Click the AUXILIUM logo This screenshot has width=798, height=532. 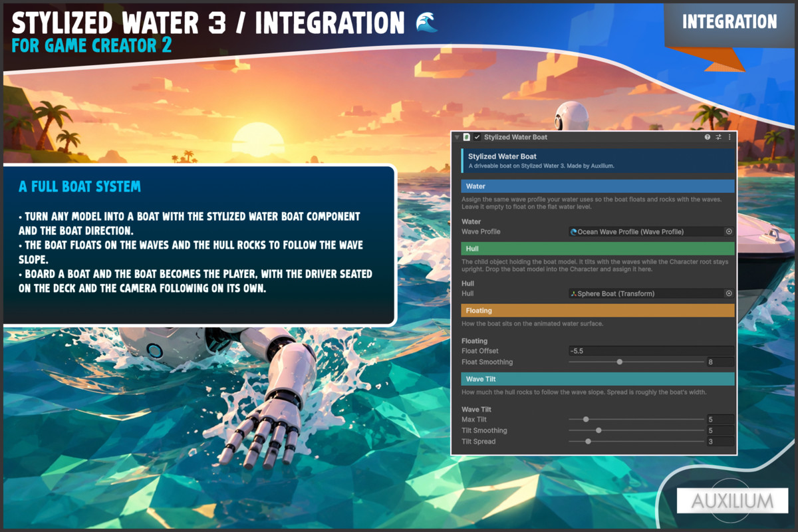pos(732,501)
